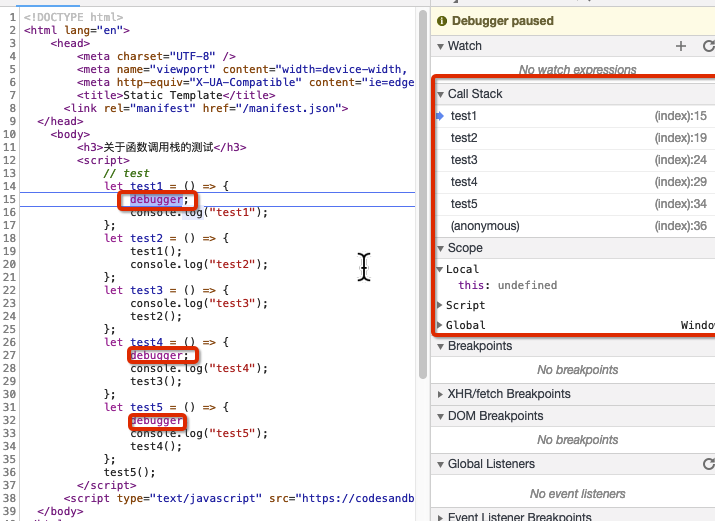Expand the Global scope
Image resolution: width=715 pixels, height=521 pixels.
440,325
